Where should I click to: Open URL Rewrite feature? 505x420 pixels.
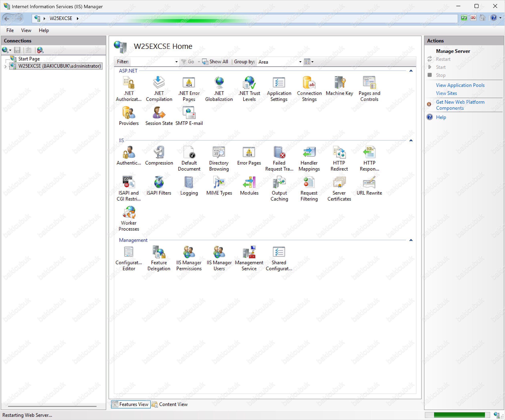click(x=369, y=186)
